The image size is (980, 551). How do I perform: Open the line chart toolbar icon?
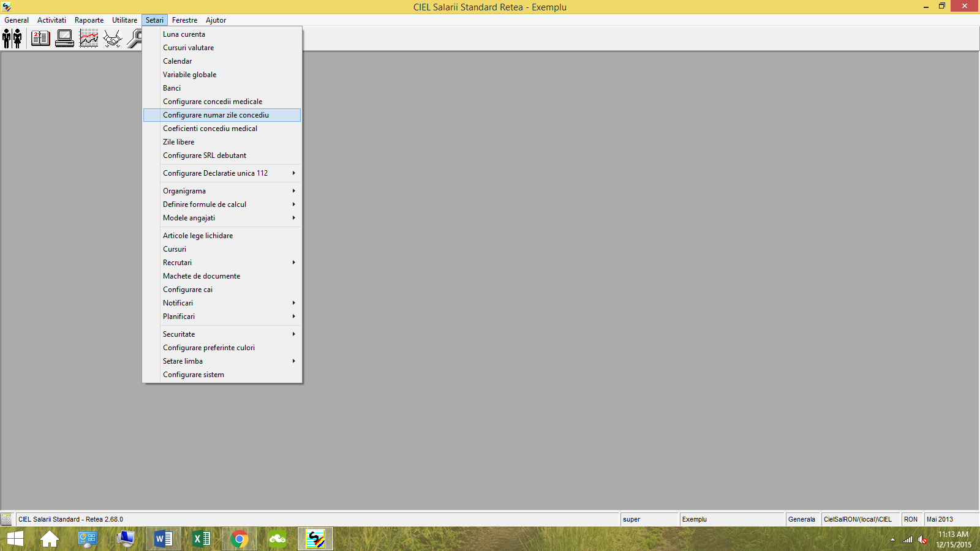coord(89,39)
